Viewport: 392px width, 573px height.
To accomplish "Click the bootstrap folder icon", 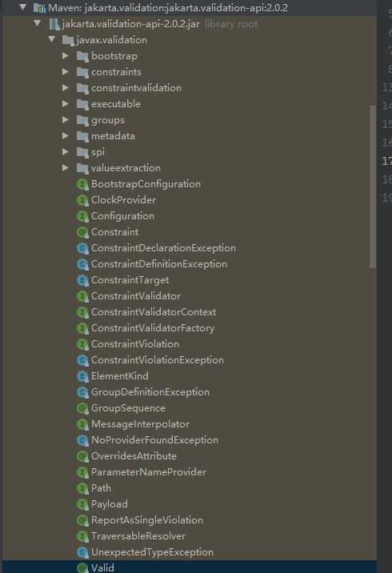I will tap(82, 56).
